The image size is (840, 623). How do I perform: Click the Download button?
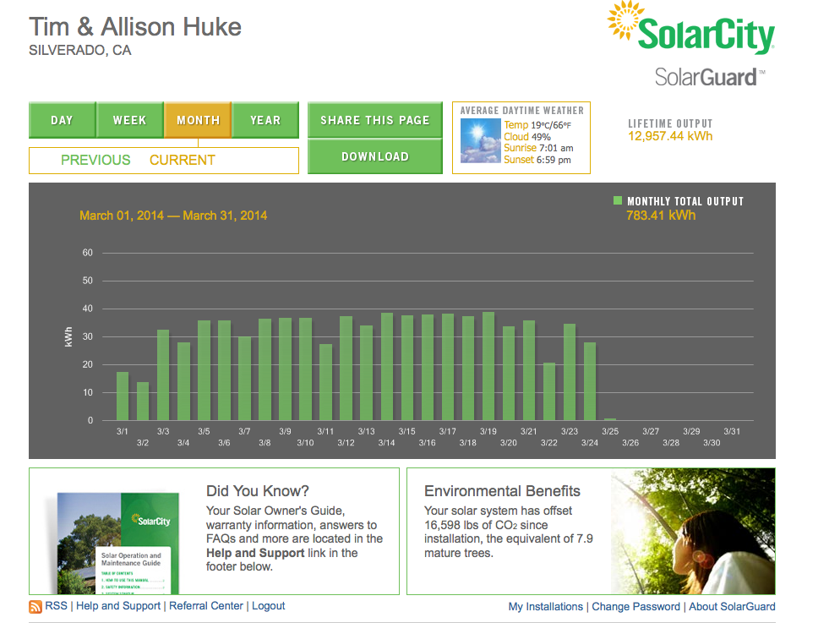coord(374,156)
